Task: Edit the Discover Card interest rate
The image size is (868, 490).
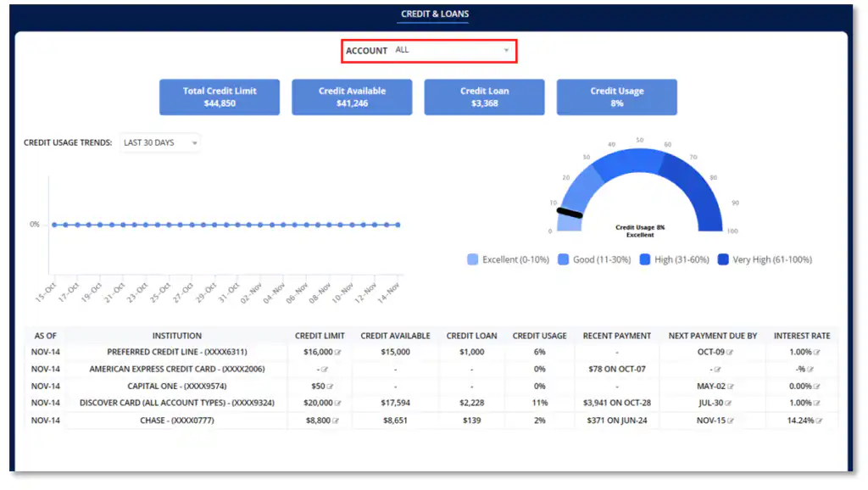Action: click(817, 402)
